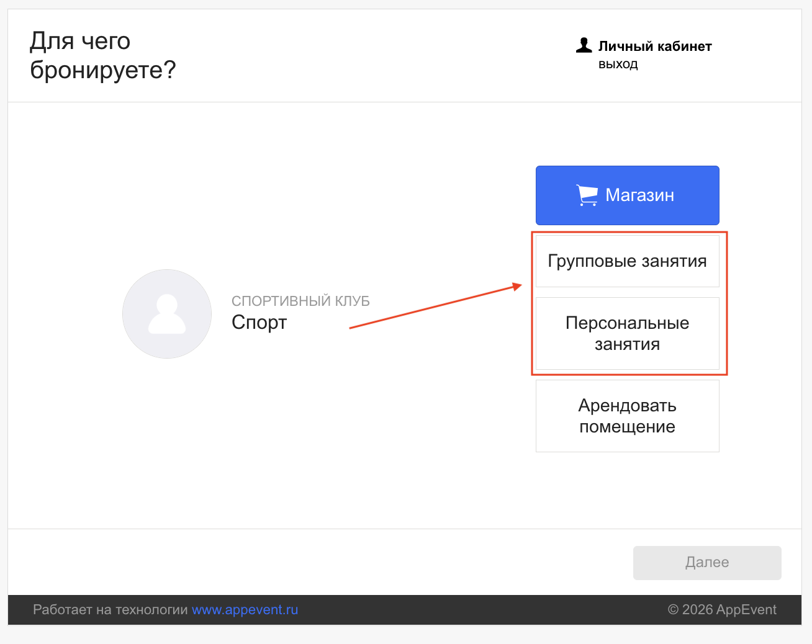Click the shopping cart icon
This screenshot has width=812, height=644.
[587, 195]
